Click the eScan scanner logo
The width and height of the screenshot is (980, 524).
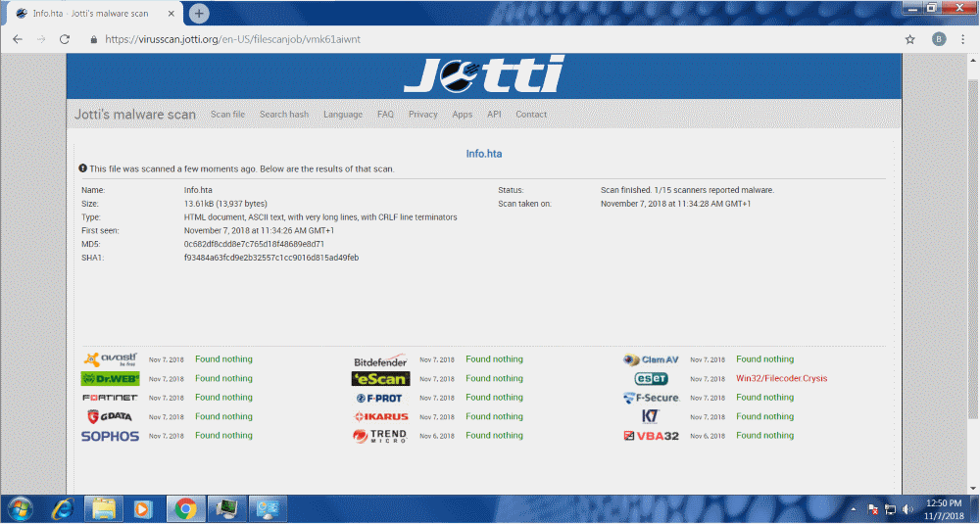[380, 378]
